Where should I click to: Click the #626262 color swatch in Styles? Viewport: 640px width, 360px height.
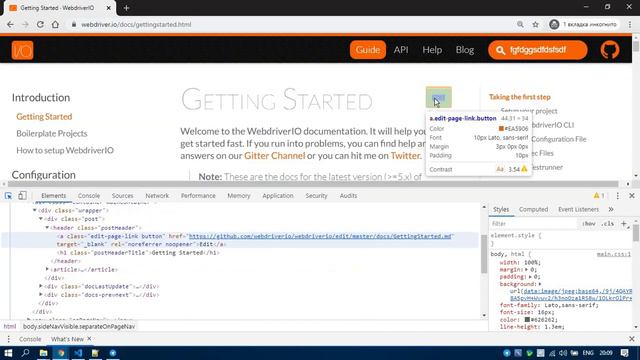(x=527, y=320)
